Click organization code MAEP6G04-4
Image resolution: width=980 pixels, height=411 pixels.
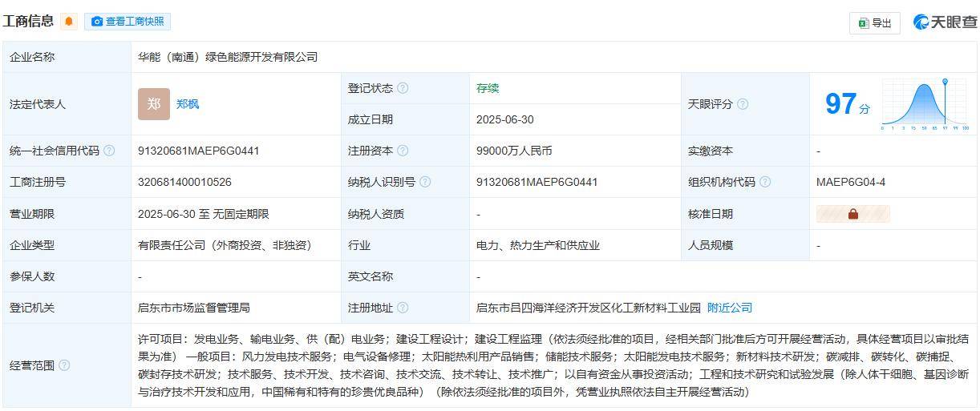[851, 182]
